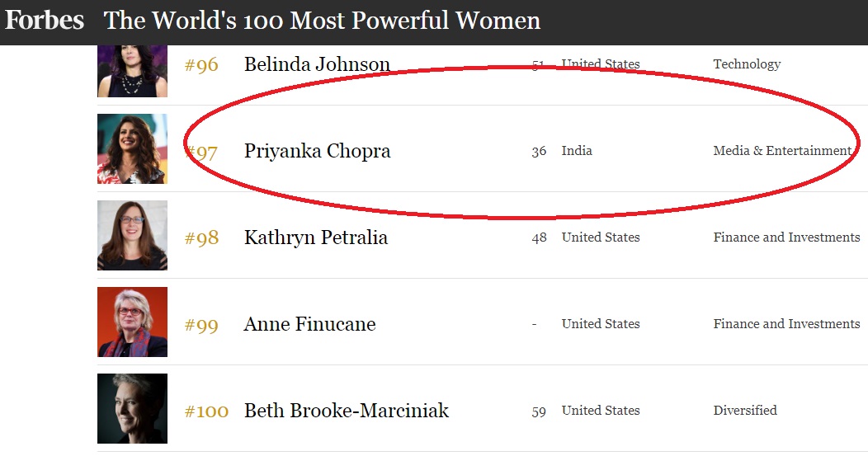Click the Media & Entertainment category
Viewport: 868px width, 456px height.
pyautogui.click(x=782, y=151)
